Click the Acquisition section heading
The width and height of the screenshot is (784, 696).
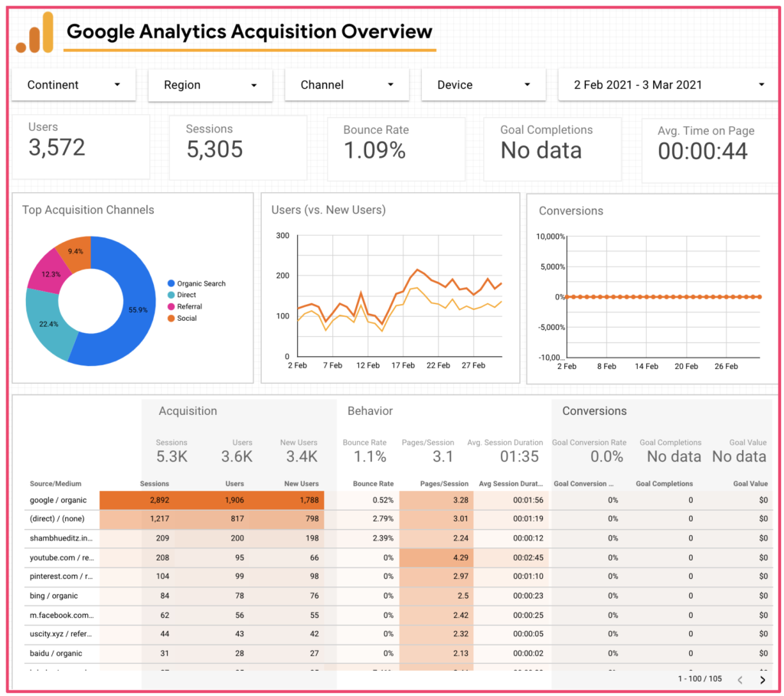[x=188, y=411]
